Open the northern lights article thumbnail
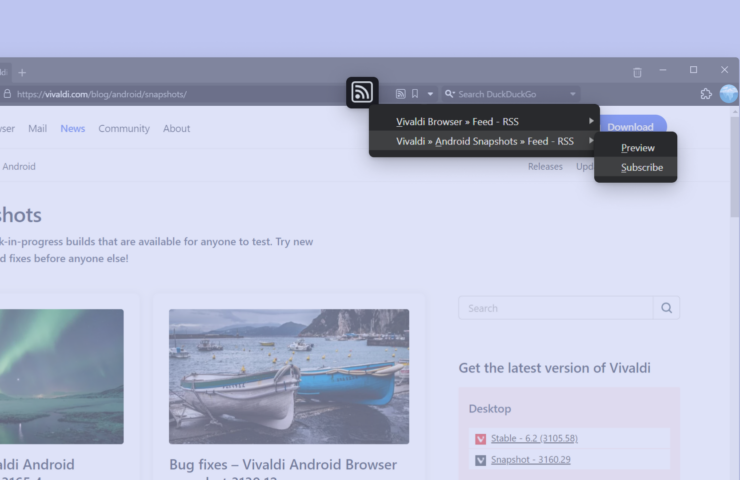Image resolution: width=740 pixels, height=480 pixels. coord(61,377)
